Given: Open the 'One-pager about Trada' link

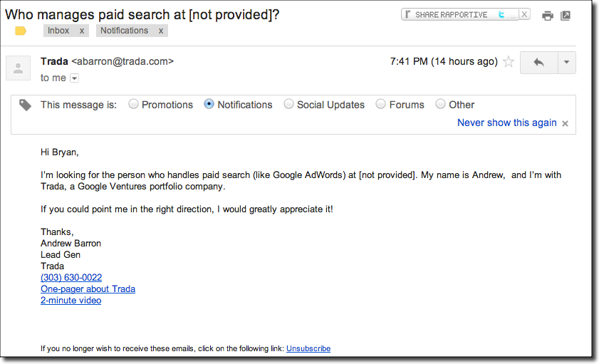Looking at the screenshot, I should point(88,289).
